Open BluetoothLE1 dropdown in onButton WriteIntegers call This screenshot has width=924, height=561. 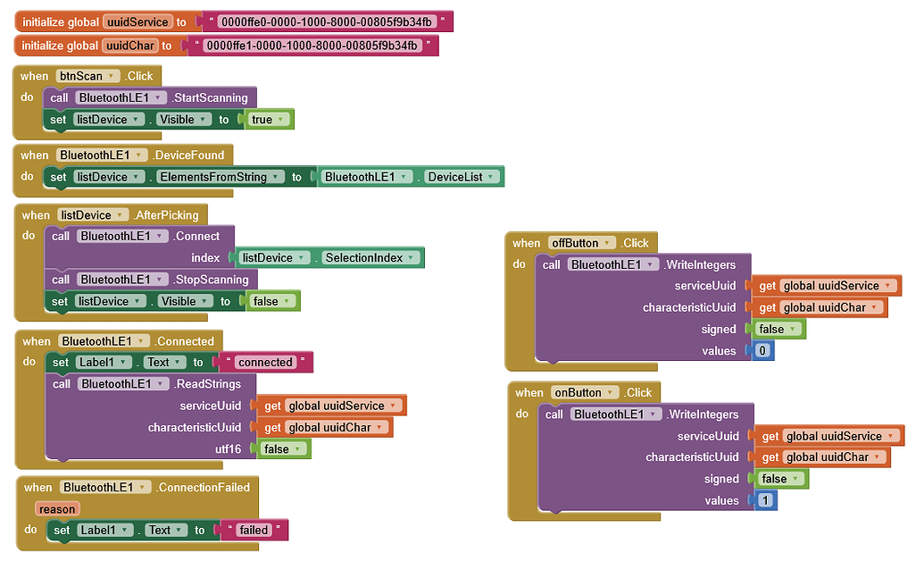click(x=616, y=414)
